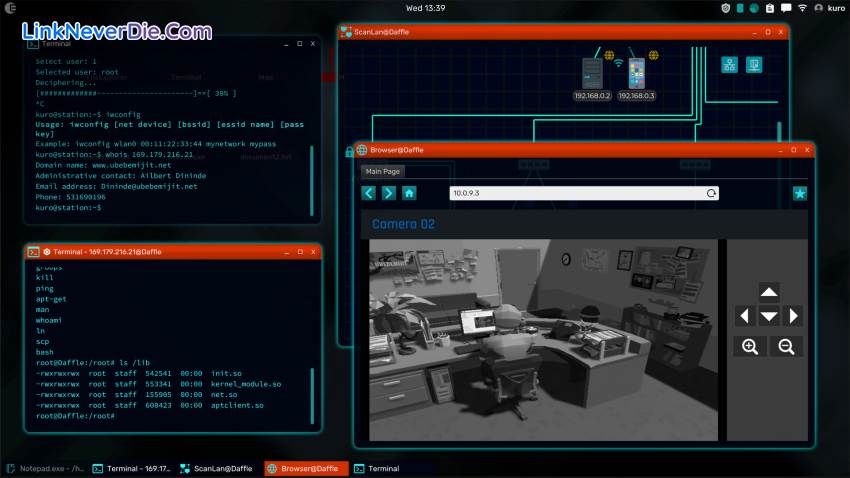850x478 pixels.
Task: Zoom out Camera 02 with the magnifier minus
Action: tap(786, 346)
